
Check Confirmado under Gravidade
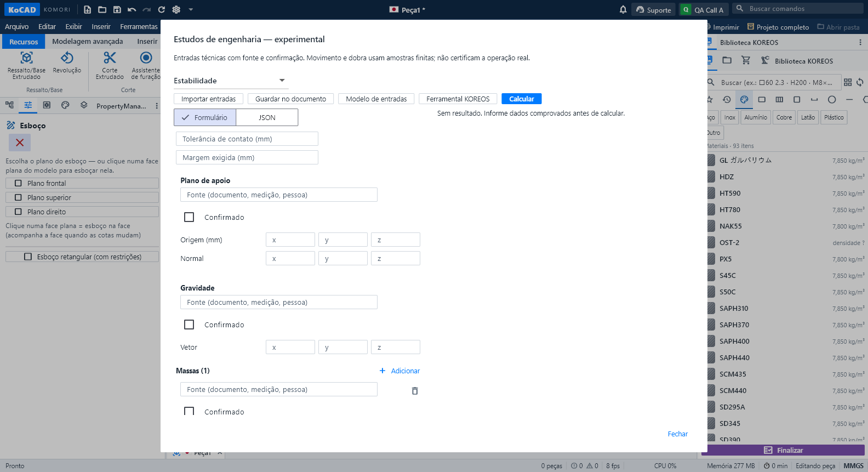point(189,325)
